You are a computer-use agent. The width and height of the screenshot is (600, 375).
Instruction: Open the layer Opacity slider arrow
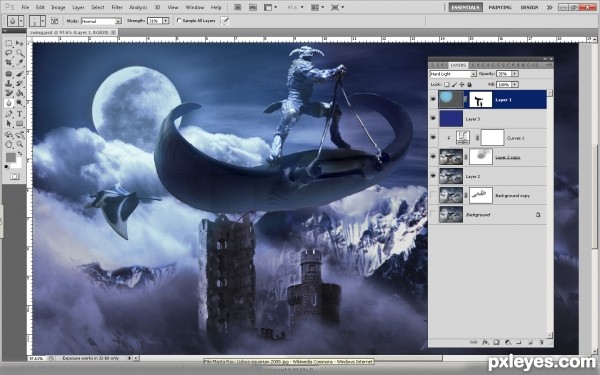click(x=515, y=73)
